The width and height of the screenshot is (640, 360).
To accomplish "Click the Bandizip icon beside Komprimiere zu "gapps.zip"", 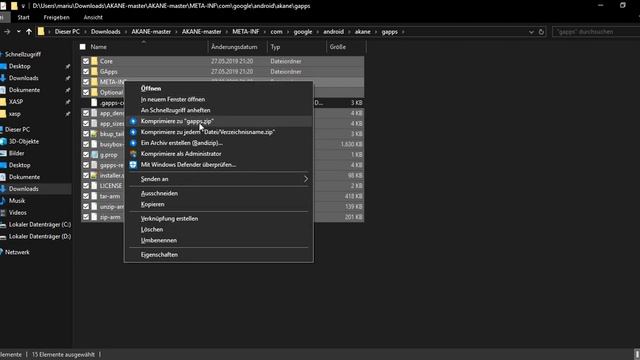I will pyautogui.click(x=133, y=121).
